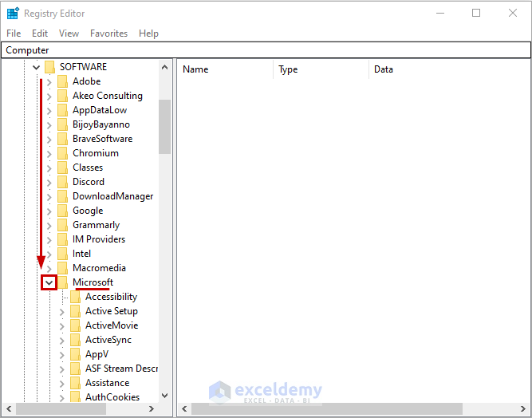532x418 pixels.
Task: Click the values pane scroll right arrow
Action: tap(523, 409)
